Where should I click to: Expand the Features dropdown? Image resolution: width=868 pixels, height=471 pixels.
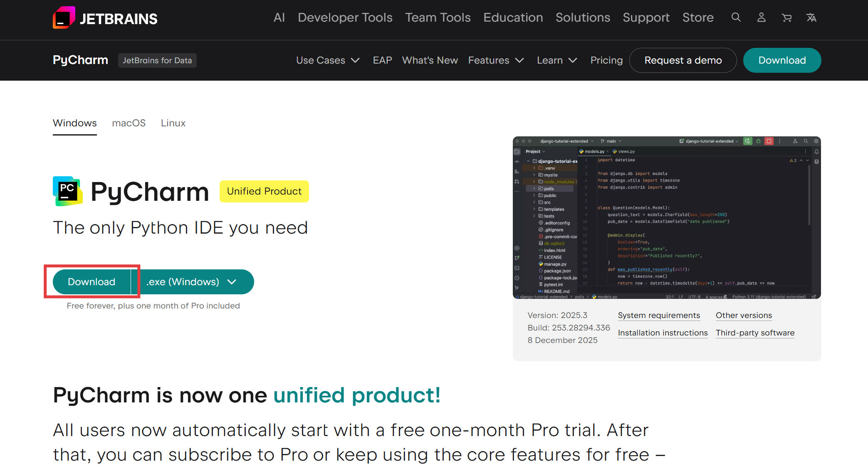click(495, 60)
